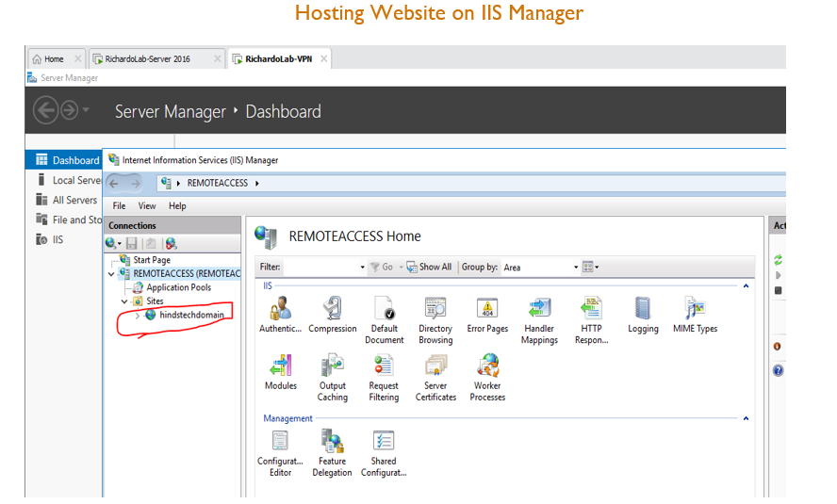
Task: Click the stop icon in Actions pane
Action: 779,291
